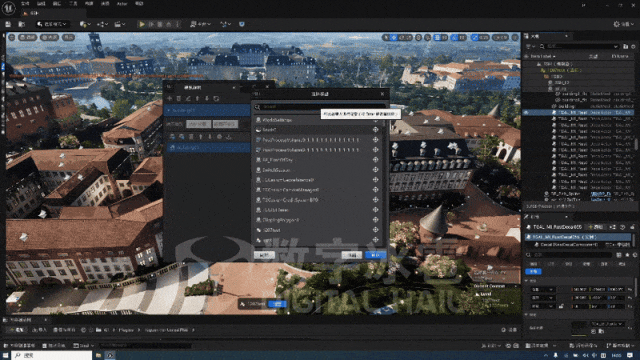The image size is (640, 360).
Task: Click the Outliner panel tab
Action: (547, 36)
